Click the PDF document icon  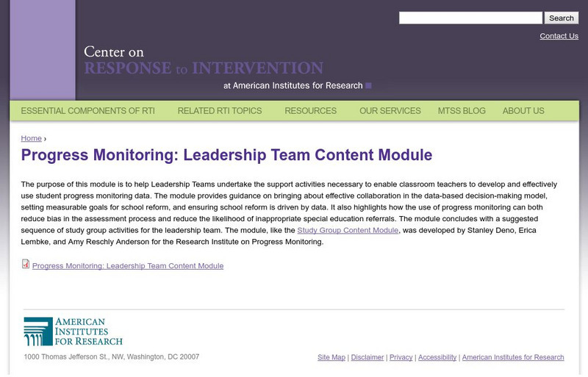point(26,265)
